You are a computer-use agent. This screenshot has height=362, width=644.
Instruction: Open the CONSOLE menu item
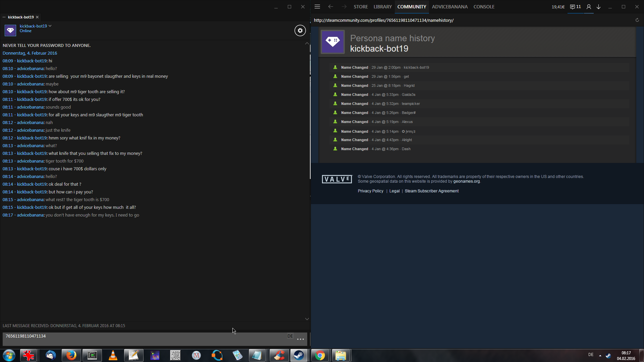484,7
